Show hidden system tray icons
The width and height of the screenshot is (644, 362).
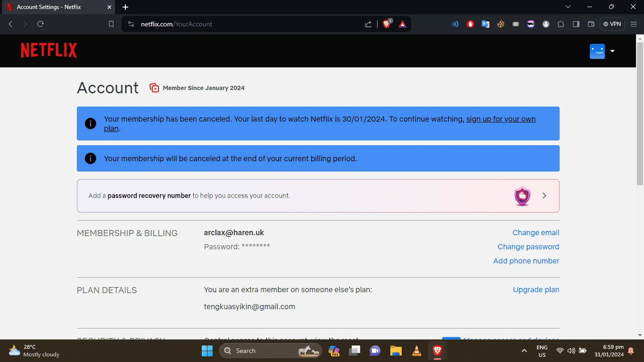point(524,351)
